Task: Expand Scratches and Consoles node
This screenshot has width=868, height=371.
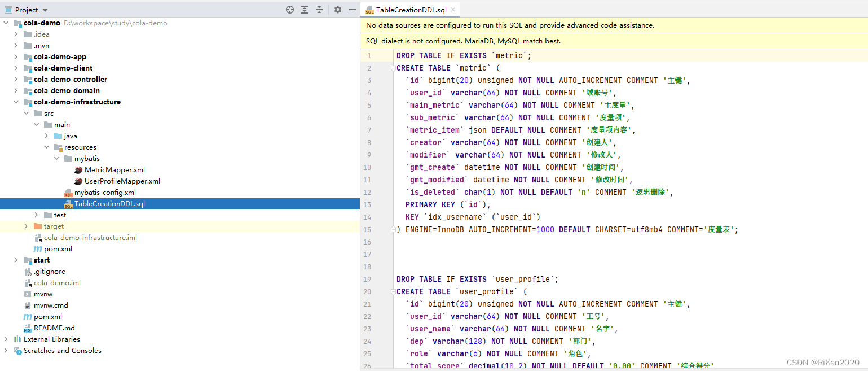Action: (6, 351)
